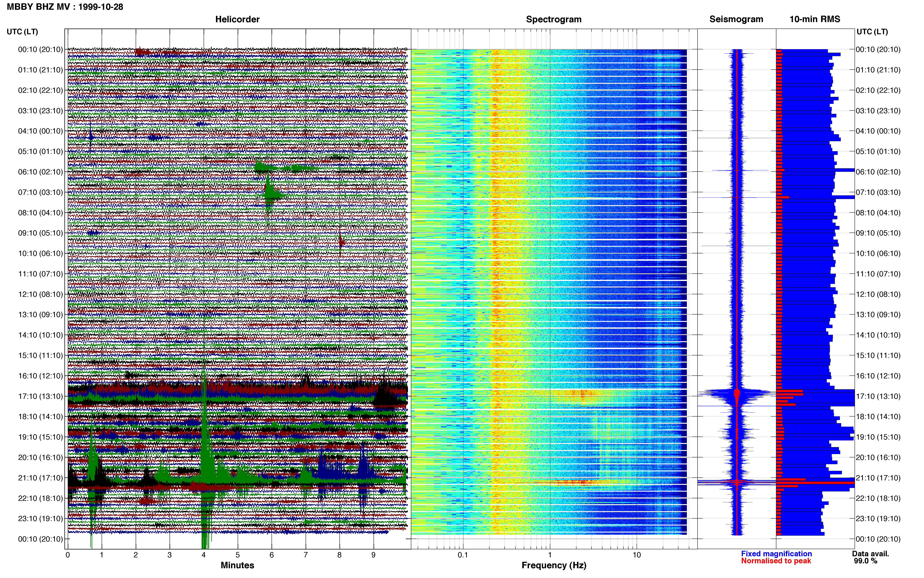This screenshot has width=924, height=578.
Task: Click left time label 12:10 (08:10)
Action: (41, 294)
